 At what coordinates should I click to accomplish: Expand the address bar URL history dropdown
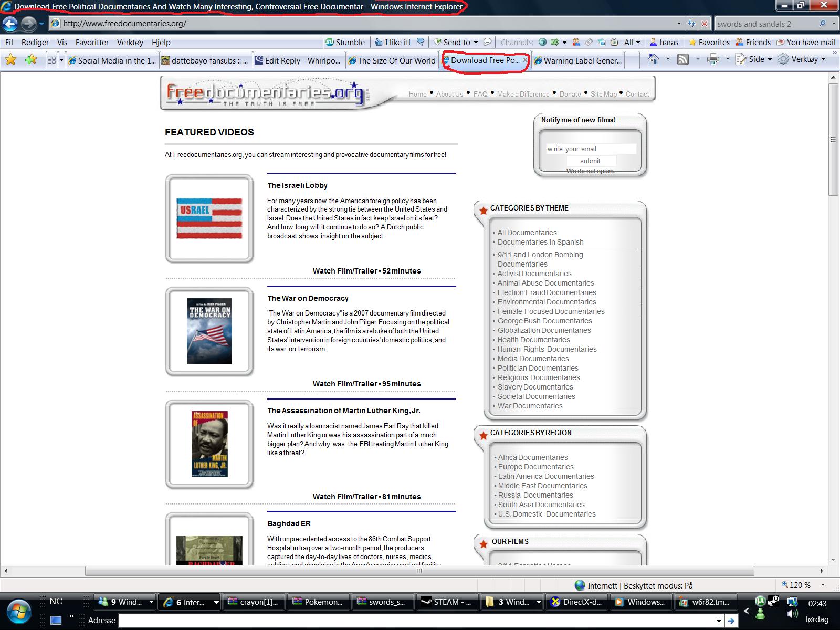pyautogui.click(x=679, y=24)
